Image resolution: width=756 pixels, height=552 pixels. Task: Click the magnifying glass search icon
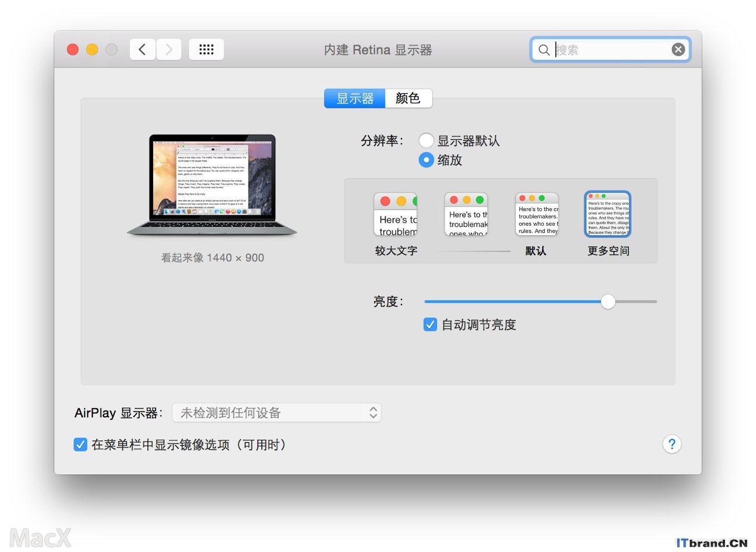544,50
